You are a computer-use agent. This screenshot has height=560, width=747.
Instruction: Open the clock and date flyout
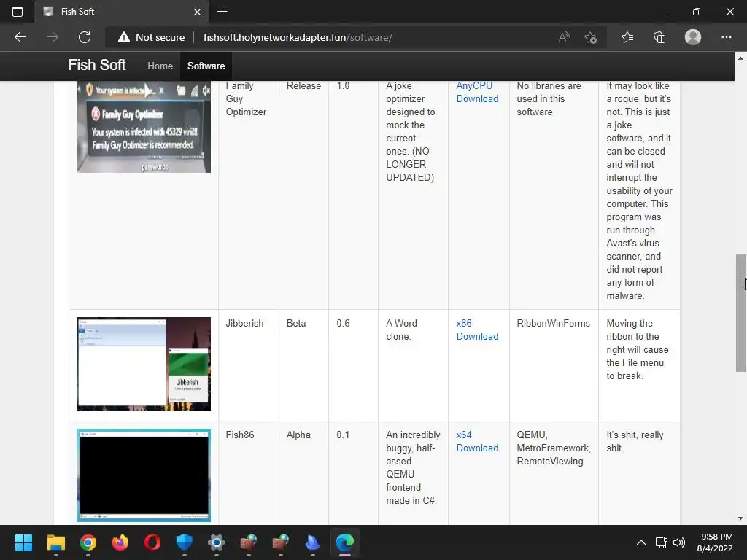click(715, 542)
